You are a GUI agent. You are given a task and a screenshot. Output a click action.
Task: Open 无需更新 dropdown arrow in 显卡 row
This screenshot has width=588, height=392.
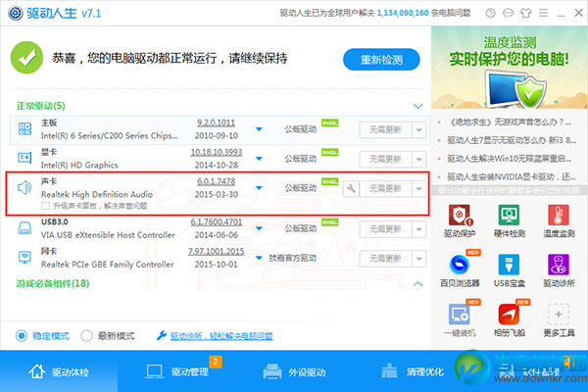418,160
